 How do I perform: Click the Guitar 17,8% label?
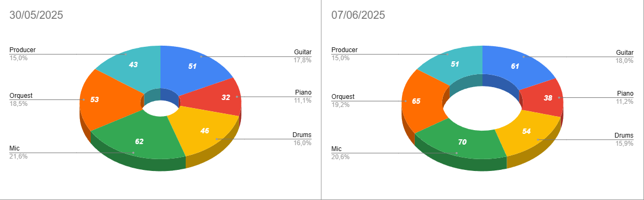pos(303,56)
